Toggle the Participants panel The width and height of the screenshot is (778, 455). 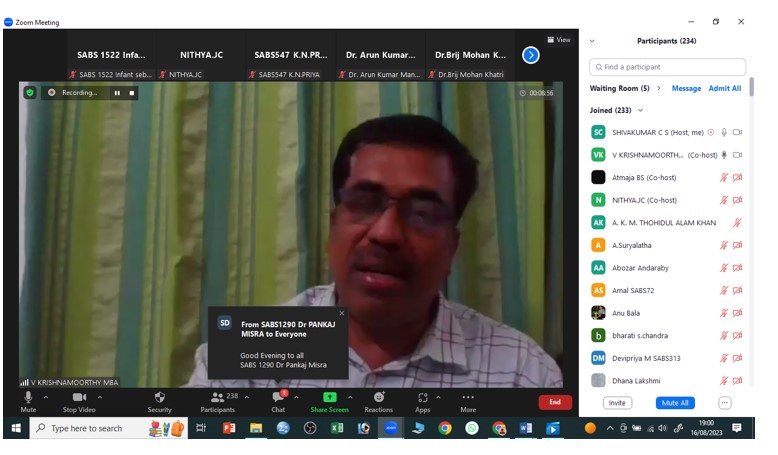pos(217,402)
